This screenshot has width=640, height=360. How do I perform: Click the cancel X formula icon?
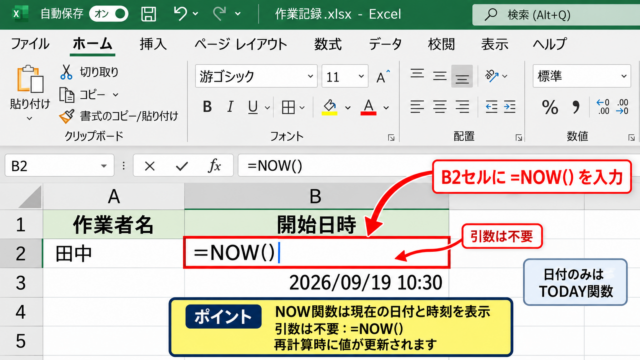pos(149,166)
